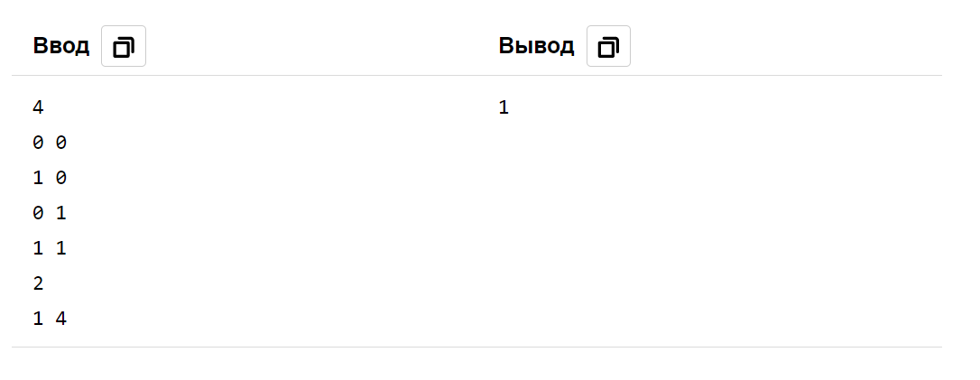Click the divider line beneath the headings
Viewport: 980px width, 380px height.
coord(476,76)
